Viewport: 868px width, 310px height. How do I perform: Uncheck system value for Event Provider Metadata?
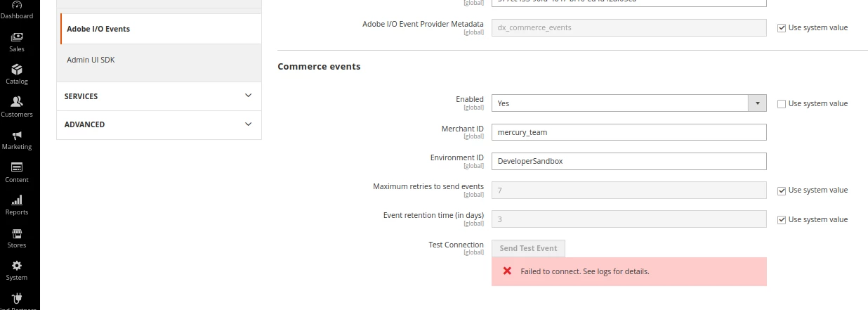click(782, 28)
